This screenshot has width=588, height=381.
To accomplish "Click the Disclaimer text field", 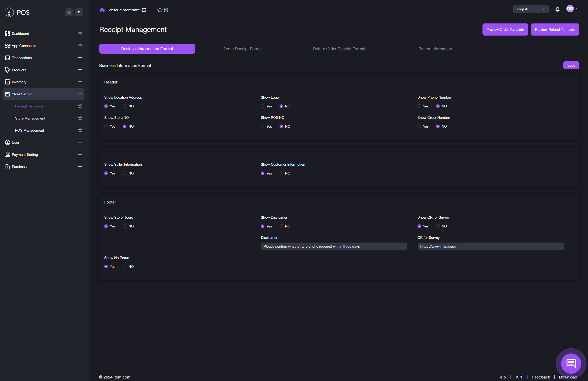I will pyautogui.click(x=334, y=246).
